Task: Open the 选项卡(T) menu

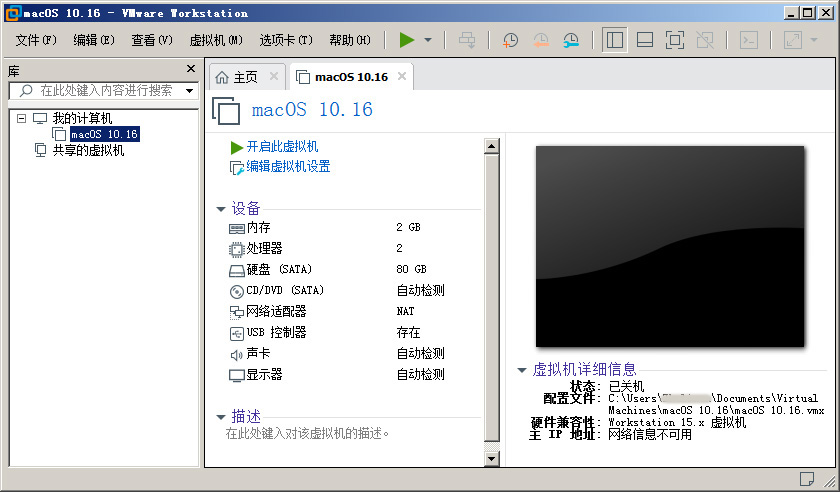Action: point(286,40)
